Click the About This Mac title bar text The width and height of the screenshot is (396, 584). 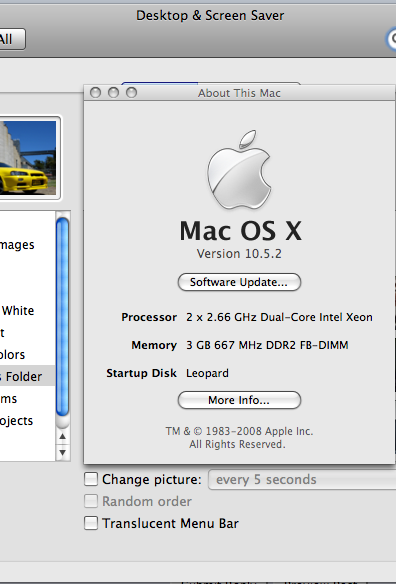click(239, 93)
